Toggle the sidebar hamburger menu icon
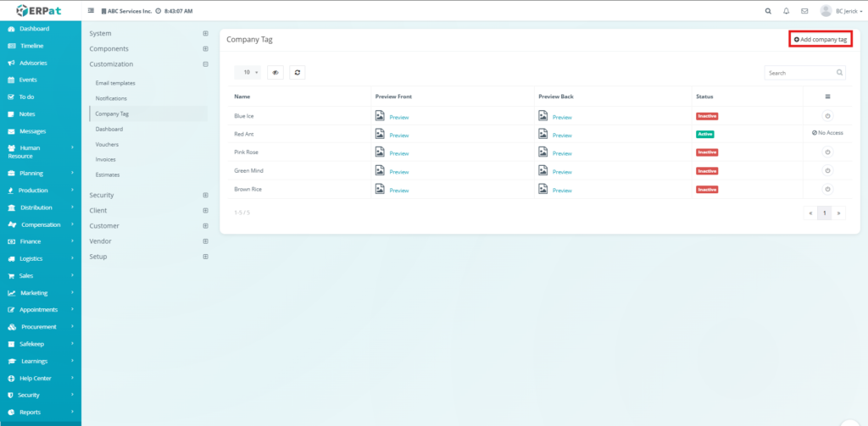 tap(92, 11)
